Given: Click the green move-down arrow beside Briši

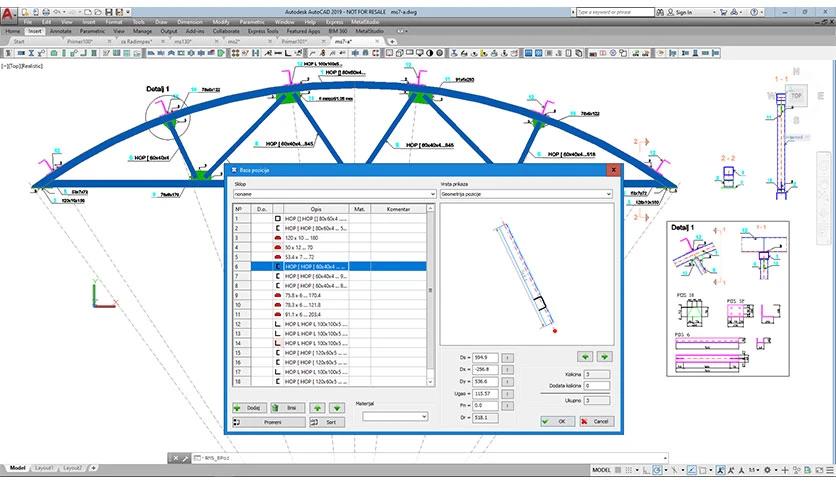Looking at the screenshot, I should pos(336,408).
